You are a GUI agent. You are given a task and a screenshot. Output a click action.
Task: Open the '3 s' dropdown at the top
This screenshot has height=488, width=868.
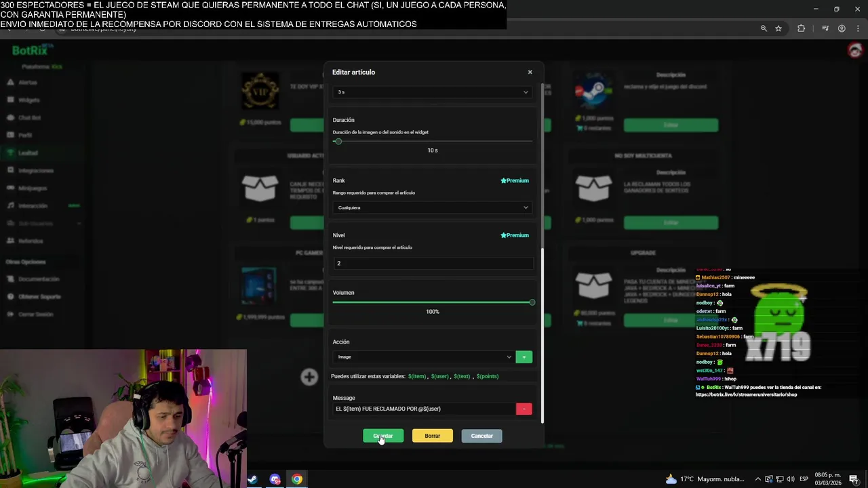[x=432, y=92]
